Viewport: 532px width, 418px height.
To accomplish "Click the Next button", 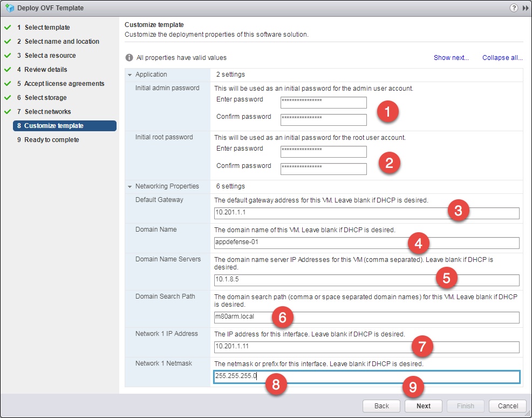I will tap(423, 406).
